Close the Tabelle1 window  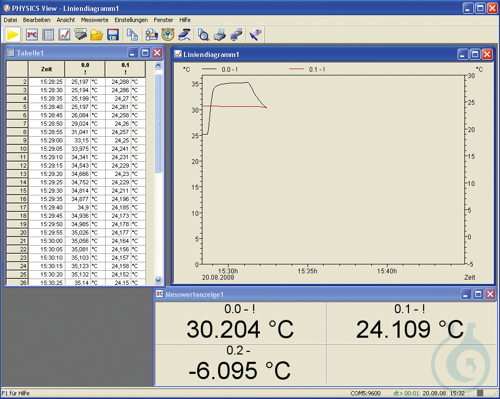157,53
